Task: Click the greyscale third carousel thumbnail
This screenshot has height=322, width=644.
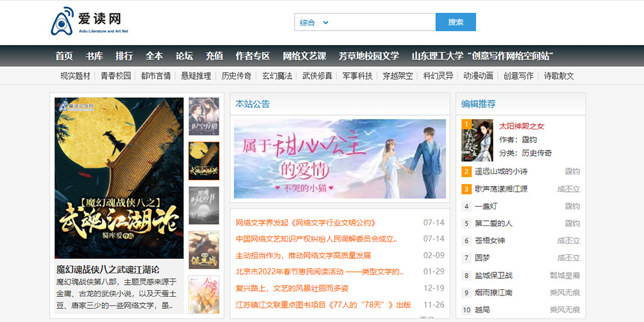Action: click(204, 205)
